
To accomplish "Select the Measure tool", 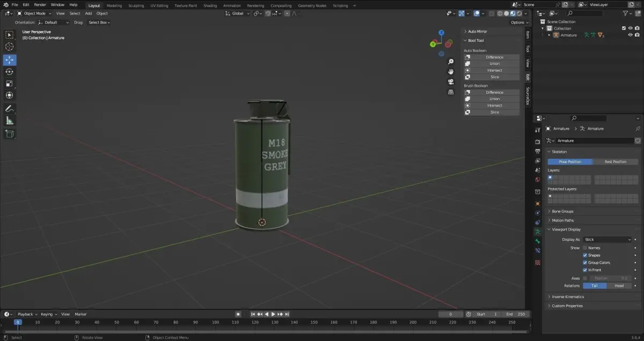I will (10, 121).
